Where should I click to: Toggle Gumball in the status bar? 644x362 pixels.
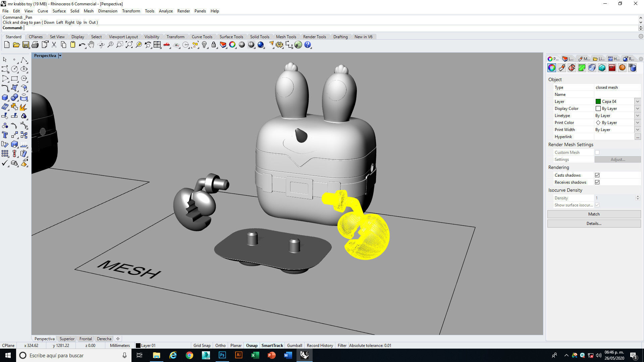[294, 345]
